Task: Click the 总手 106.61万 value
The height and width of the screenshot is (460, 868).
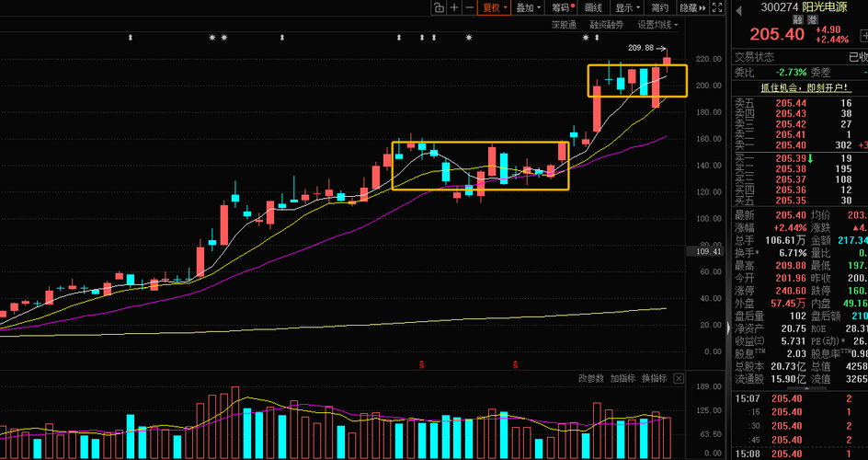Action: [x=786, y=240]
